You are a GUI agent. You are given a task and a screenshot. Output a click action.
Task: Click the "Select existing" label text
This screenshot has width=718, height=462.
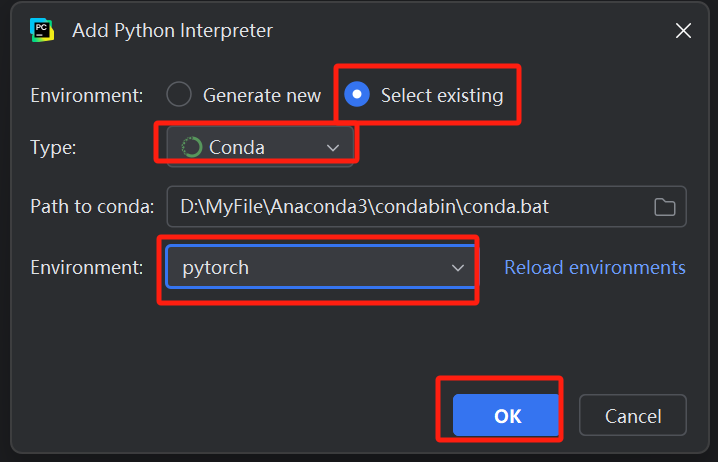441,96
